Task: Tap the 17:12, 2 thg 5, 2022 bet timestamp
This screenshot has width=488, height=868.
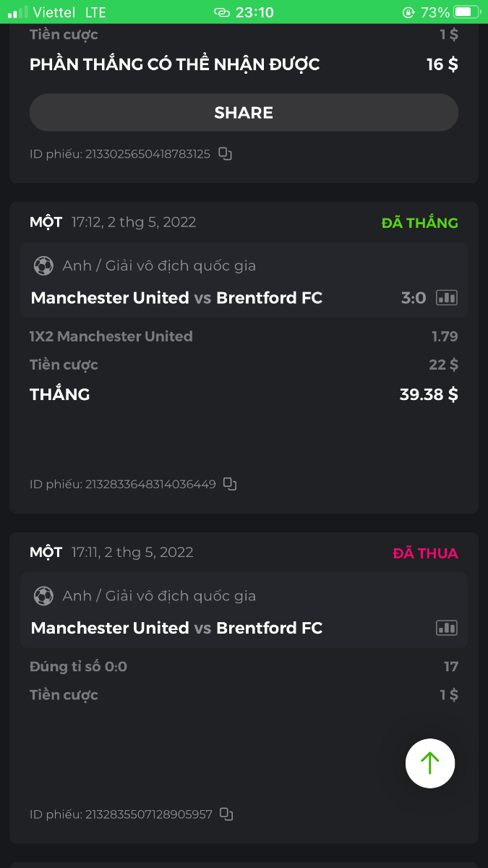Action: pos(134,222)
